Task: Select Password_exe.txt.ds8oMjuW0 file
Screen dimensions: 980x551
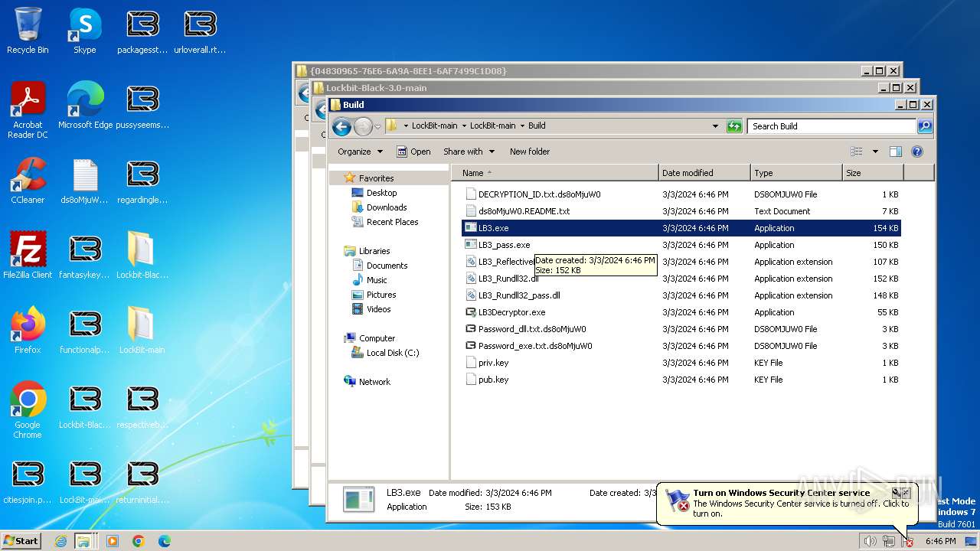Action: tap(681, 346)
